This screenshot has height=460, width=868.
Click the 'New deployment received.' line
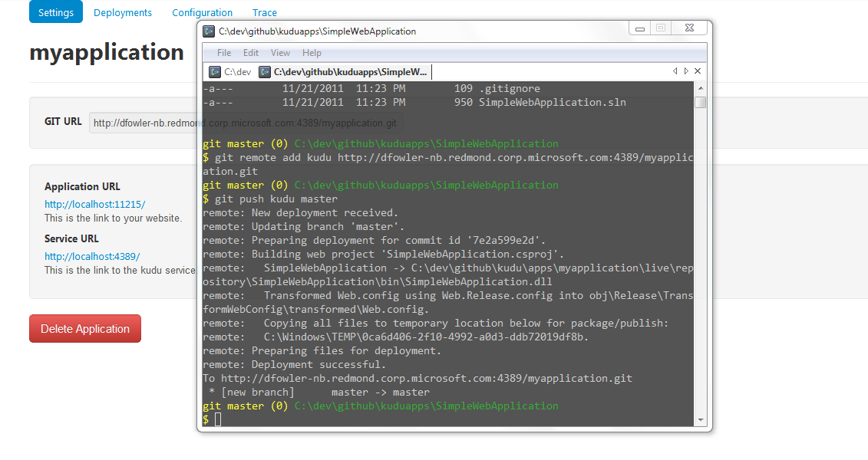click(x=301, y=213)
